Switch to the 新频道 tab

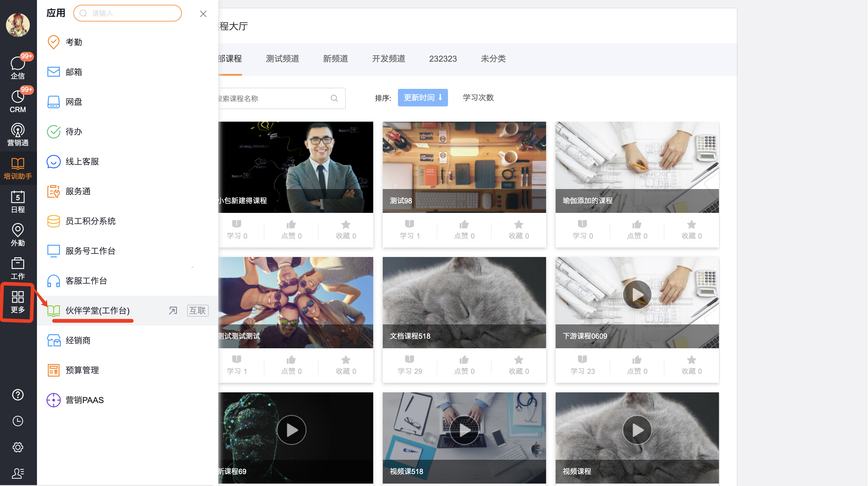[335, 59]
